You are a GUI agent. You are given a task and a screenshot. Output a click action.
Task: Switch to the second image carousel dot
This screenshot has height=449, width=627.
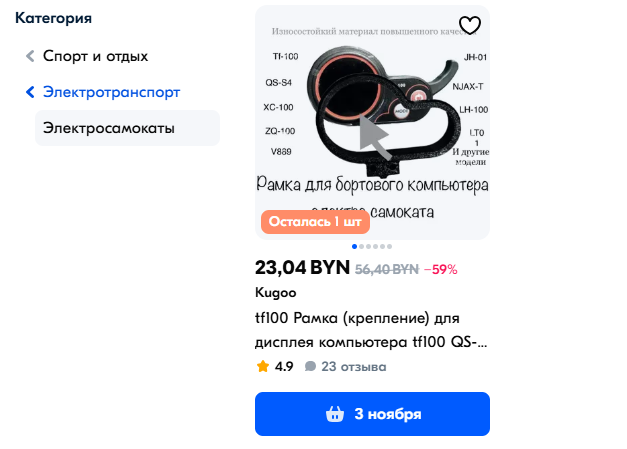pos(361,246)
